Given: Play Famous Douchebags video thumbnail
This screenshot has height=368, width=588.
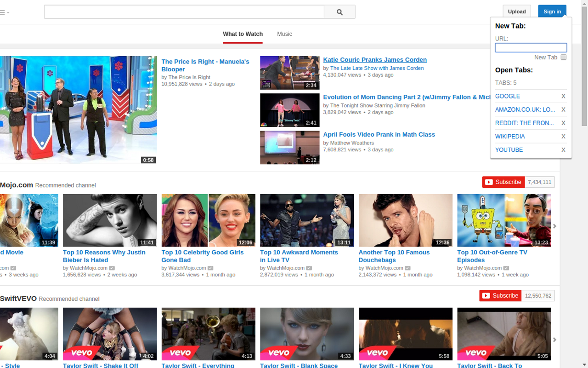Looking at the screenshot, I should click(x=405, y=220).
